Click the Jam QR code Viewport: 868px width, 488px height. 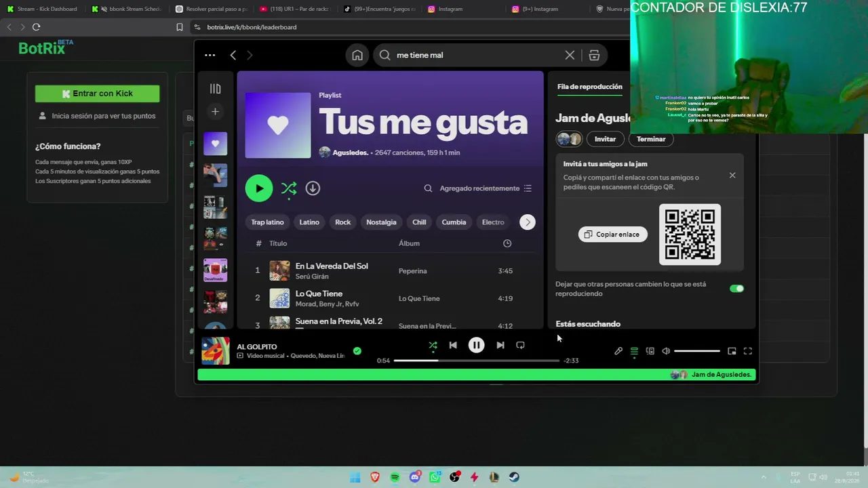click(x=690, y=235)
